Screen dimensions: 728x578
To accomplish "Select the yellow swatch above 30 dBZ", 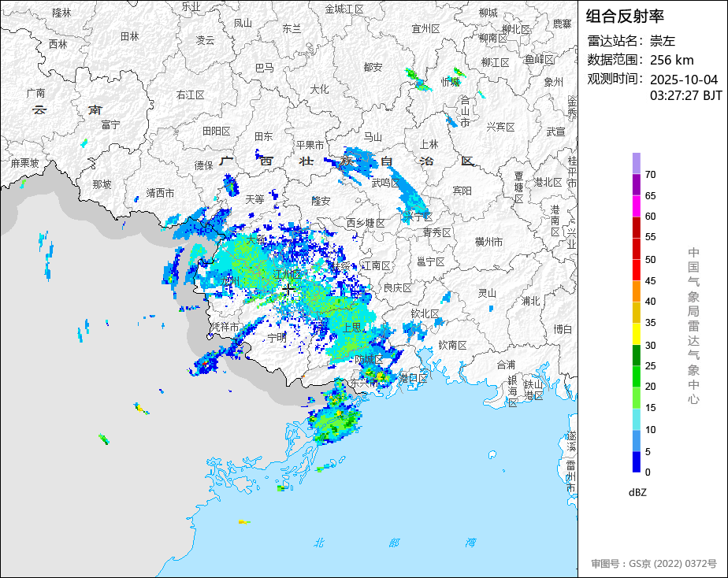I will [636, 334].
